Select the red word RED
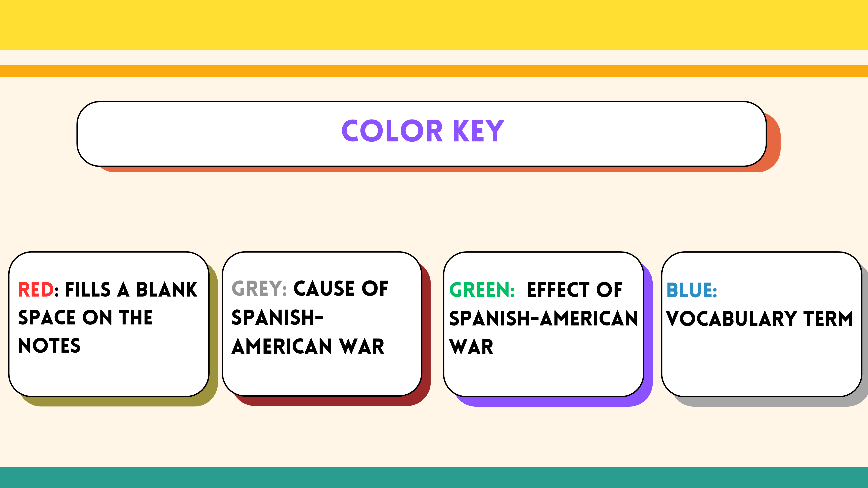 tap(36, 290)
